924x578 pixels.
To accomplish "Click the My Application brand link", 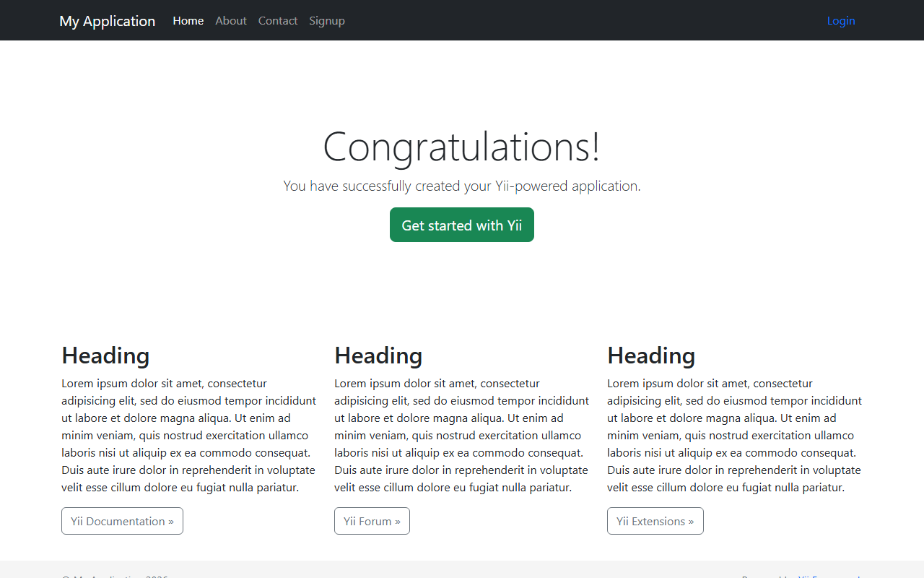I will (107, 21).
